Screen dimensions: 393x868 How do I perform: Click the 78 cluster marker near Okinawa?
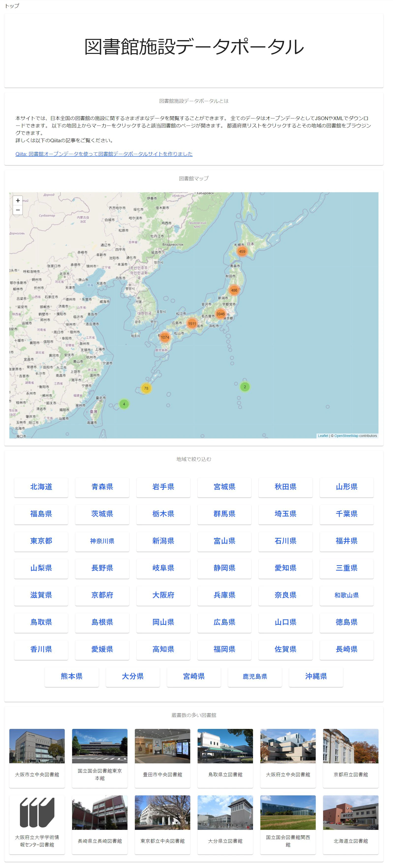tap(146, 388)
